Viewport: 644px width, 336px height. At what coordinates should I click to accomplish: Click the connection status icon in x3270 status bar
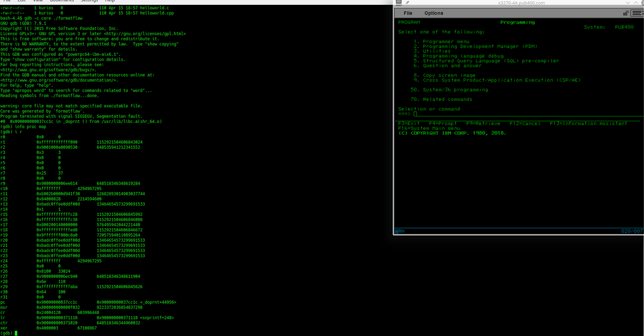[396, 231]
